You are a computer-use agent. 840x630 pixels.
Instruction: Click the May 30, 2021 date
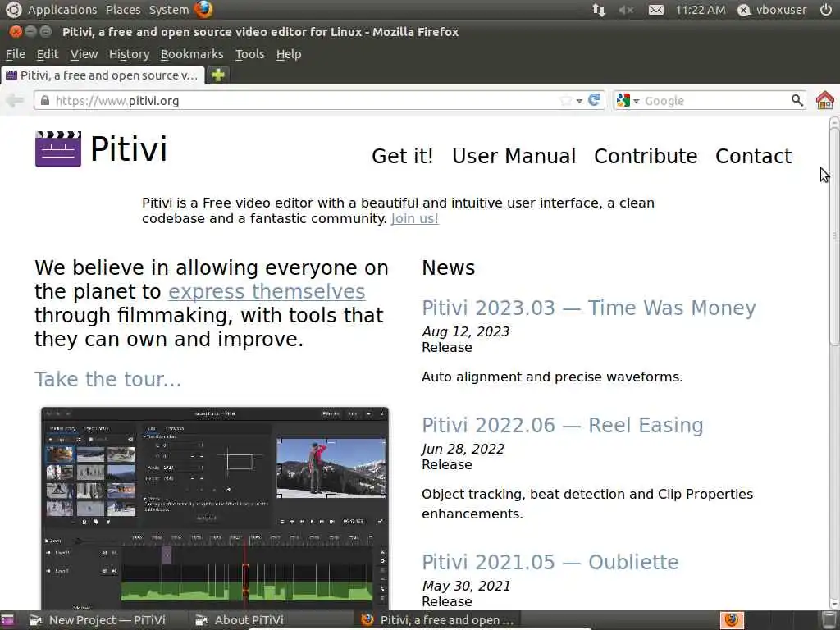click(466, 586)
